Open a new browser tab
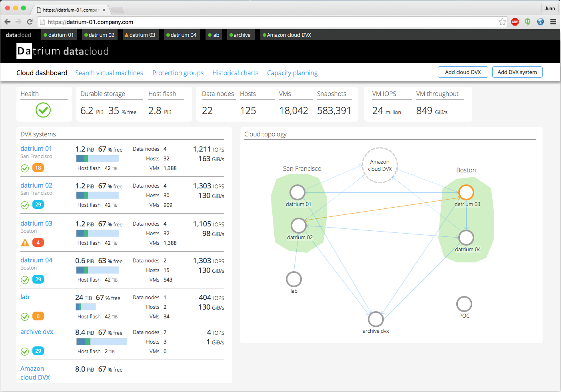The image size is (561, 392). [117, 10]
